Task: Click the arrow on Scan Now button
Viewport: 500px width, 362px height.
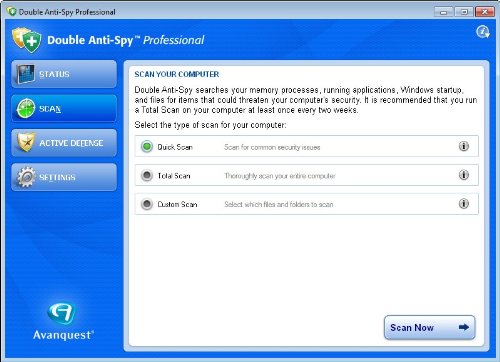Action: point(464,327)
